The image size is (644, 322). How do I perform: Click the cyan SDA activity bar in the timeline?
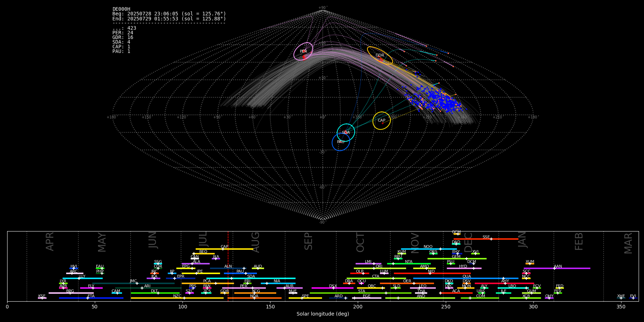pos(251,278)
